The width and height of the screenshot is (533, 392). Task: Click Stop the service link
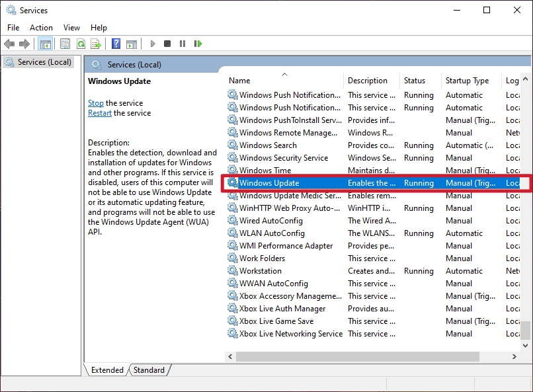coord(96,103)
